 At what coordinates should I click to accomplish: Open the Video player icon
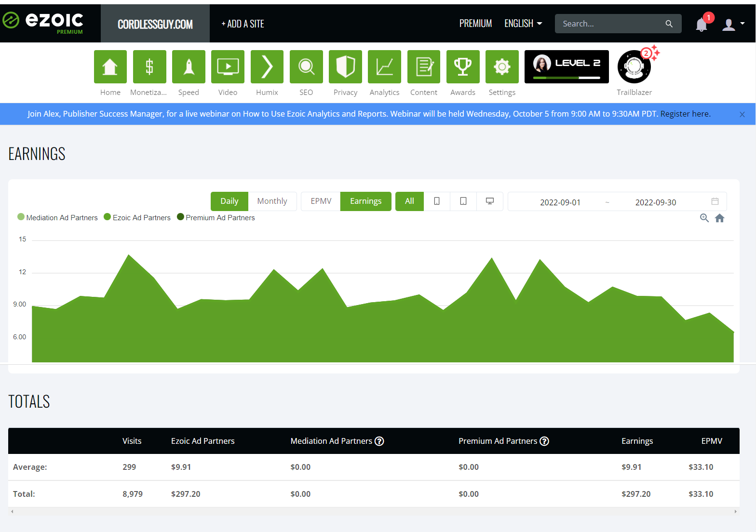coord(228,66)
